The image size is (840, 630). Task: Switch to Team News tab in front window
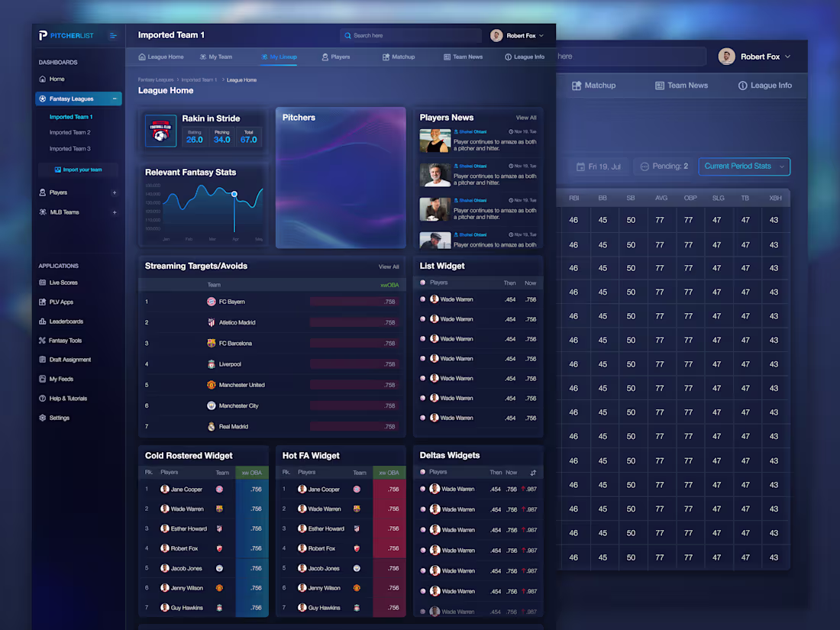click(463, 57)
